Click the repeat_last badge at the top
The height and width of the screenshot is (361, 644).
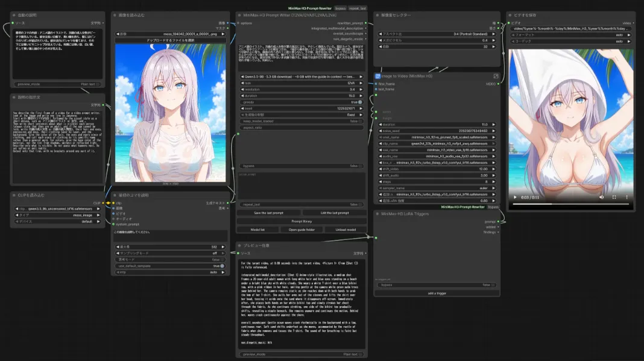pos(358,8)
